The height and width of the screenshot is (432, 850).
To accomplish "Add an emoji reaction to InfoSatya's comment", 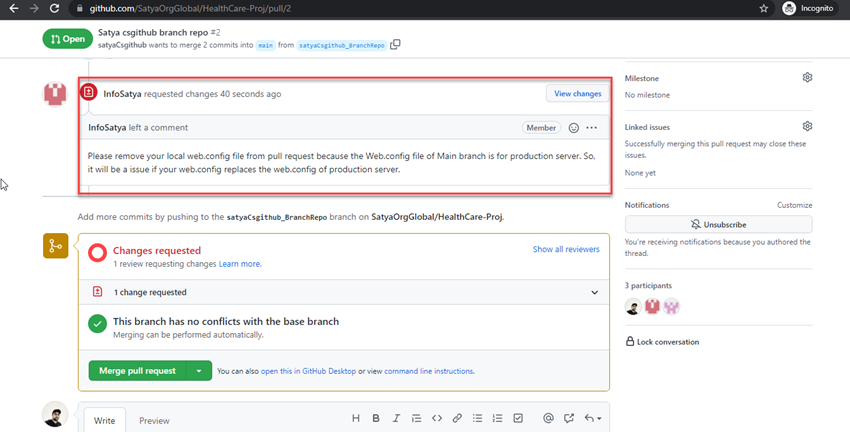I will click(x=574, y=128).
